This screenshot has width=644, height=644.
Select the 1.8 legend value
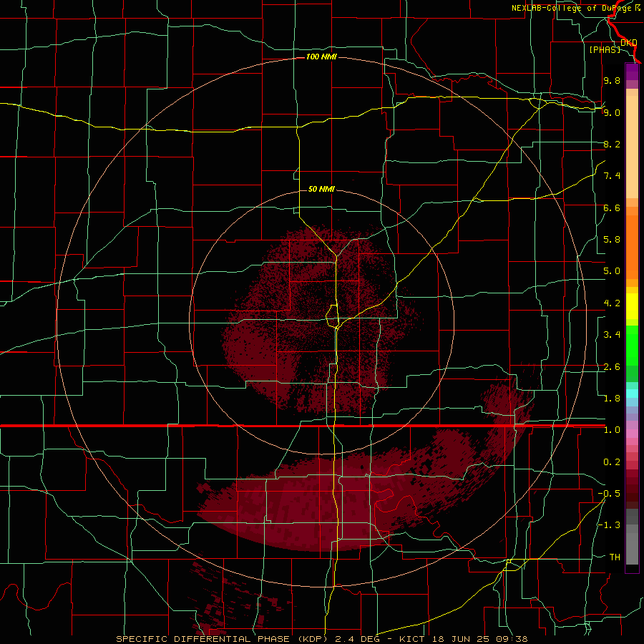[x=612, y=399]
